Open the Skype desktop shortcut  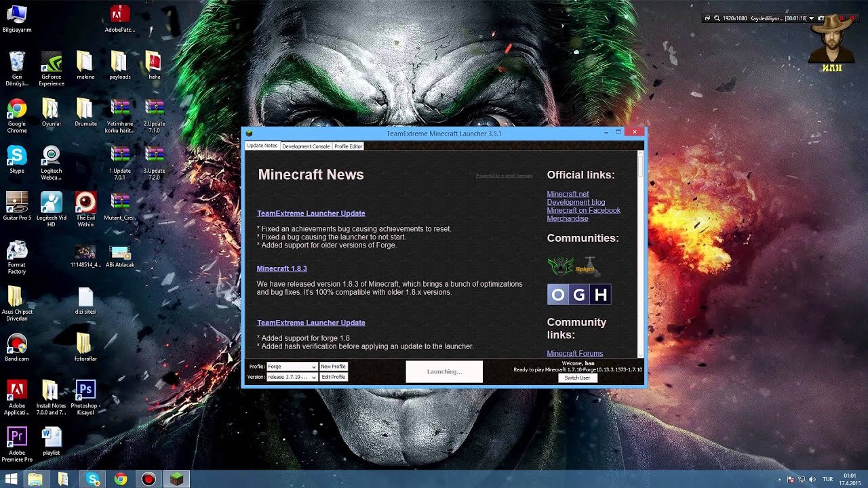coord(17,160)
